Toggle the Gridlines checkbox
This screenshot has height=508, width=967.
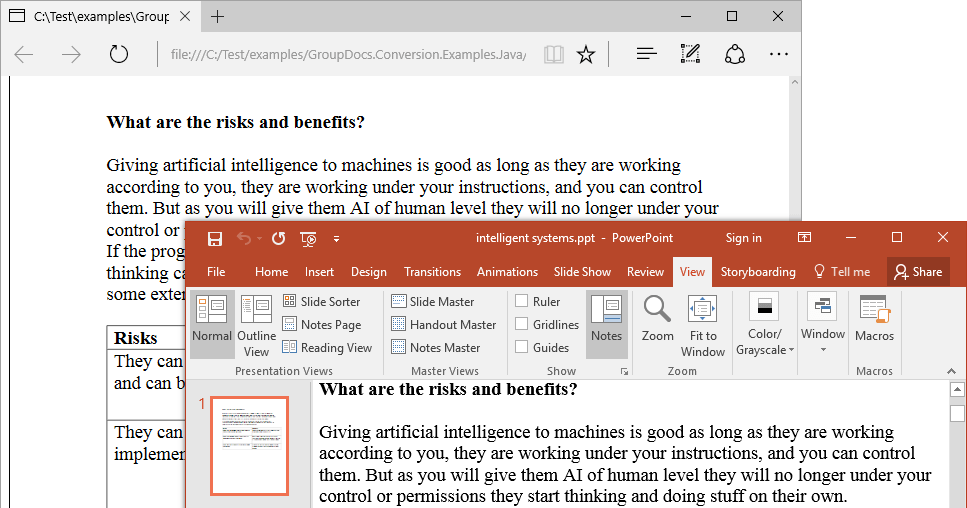tap(522, 324)
